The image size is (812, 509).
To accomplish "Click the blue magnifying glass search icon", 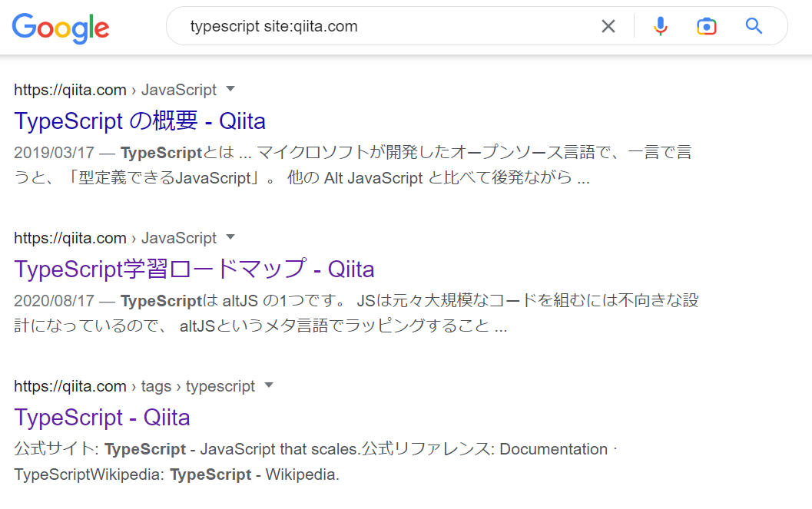I will [754, 25].
